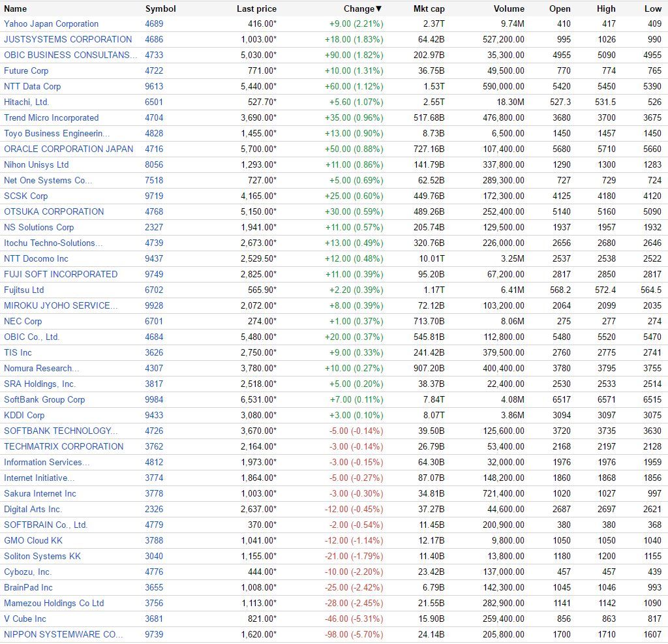This screenshot has height=644, width=668.
Task: Open Fujitsu Ltd stock link
Action: (x=24, y=290)
